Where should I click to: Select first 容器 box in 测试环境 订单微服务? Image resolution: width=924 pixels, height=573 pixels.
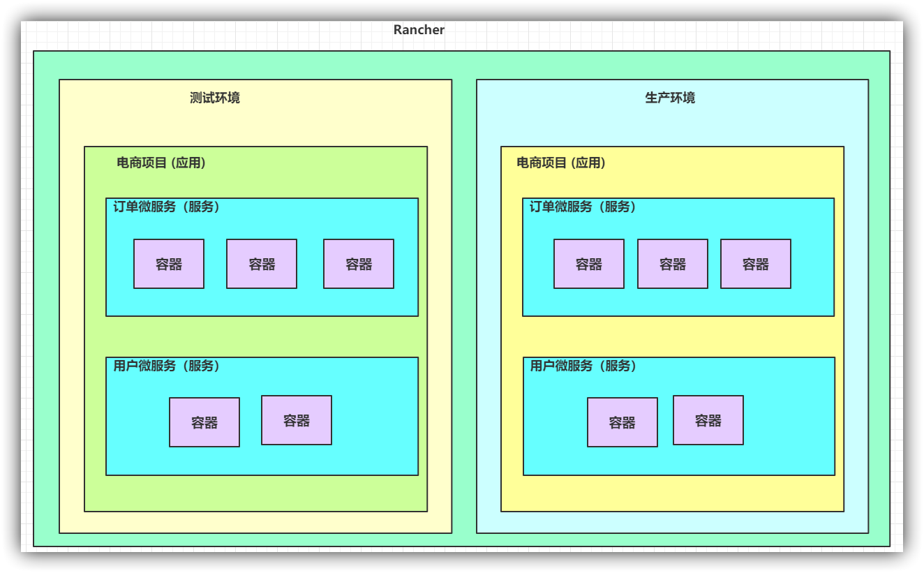169,264
